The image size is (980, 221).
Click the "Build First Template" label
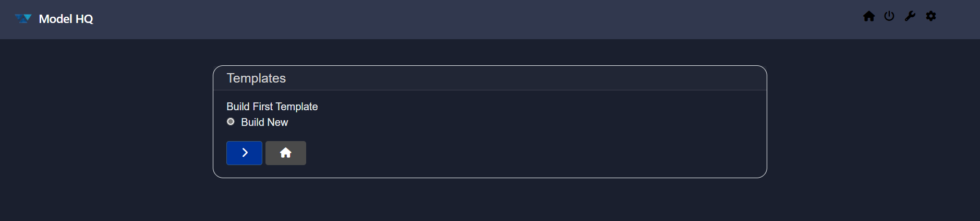272,107
